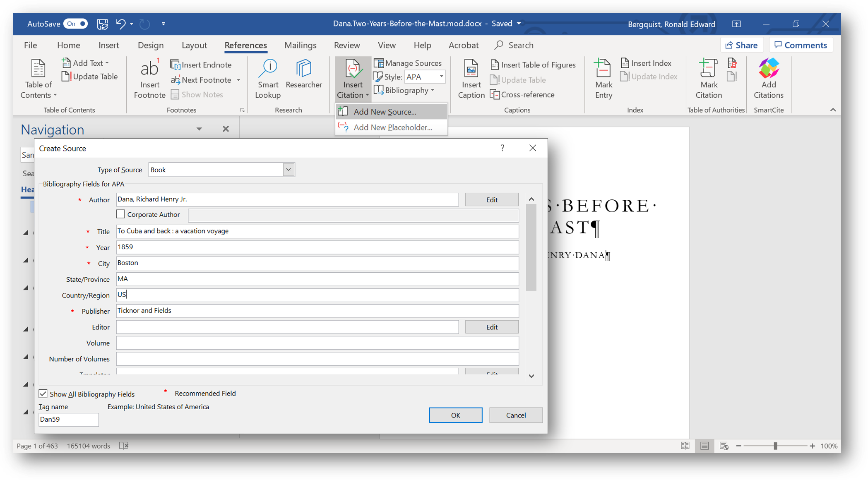Check the Corporate Author checkbox
This screenshot has width=868, height=480.
pyautogui.click(x=120, y=214)
